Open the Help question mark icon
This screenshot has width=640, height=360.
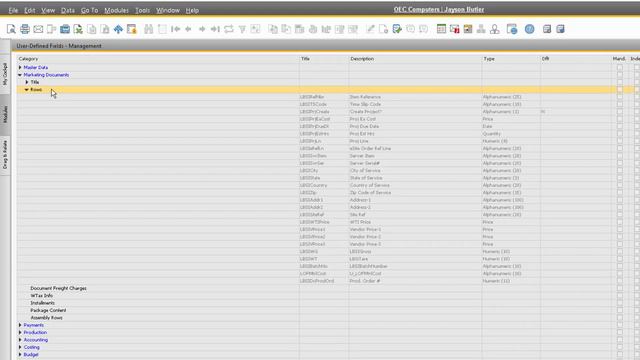coord(529,29)
